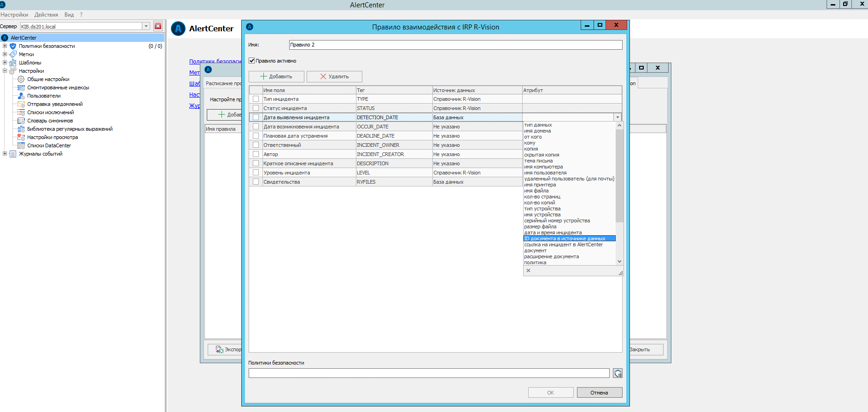Open the Политики безопасности link on main page
868x412 pixels.
pos(215,61)
